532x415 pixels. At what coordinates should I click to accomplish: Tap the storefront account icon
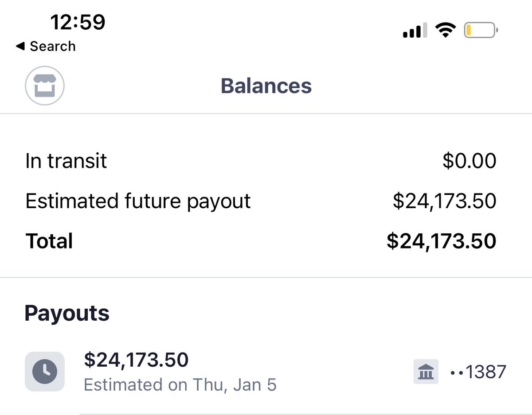tap(45, 85)
